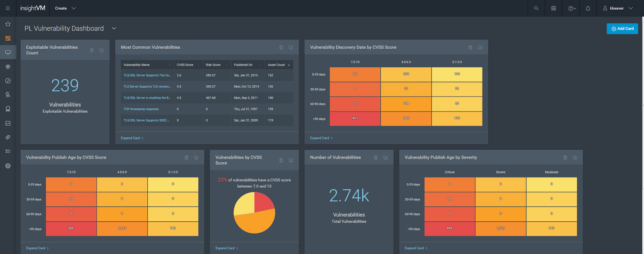Go to Home in the sidebar
This screenshot has width=644, height=254.
pyautogui.click(x=8, y=24)
